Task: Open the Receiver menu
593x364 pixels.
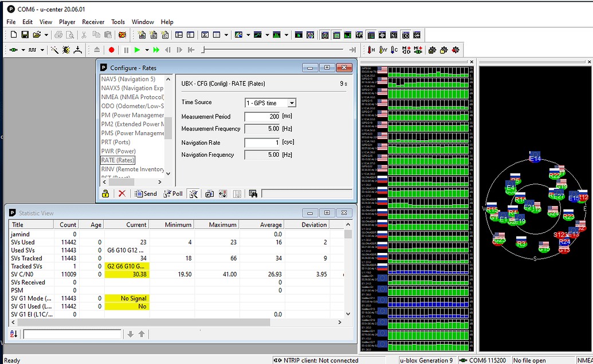Action: 93,22
